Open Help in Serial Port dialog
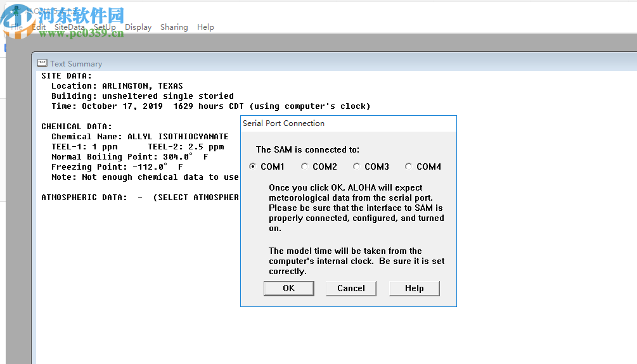Image resolution: width=637 pixels, height=364 pixels. click(x=415, y=288)
